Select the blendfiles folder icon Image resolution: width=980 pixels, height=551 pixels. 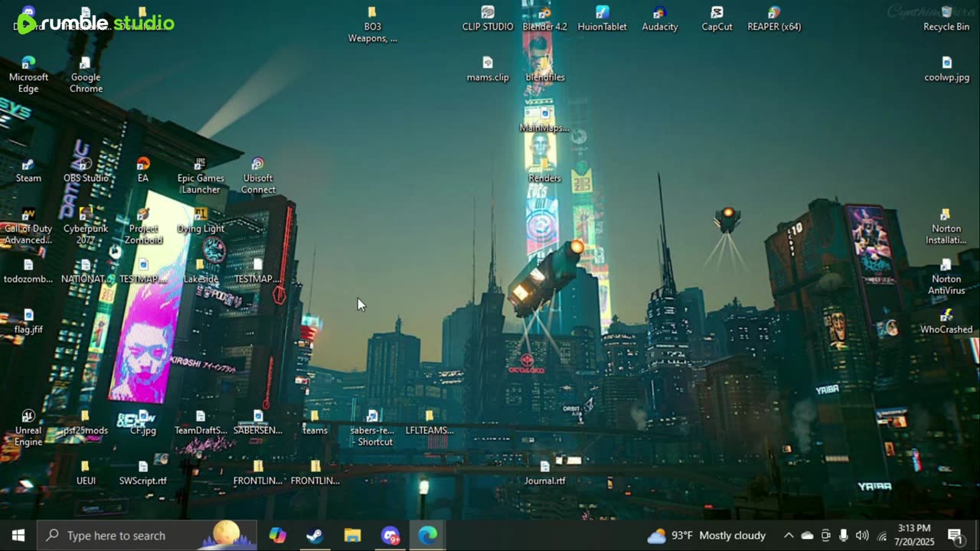click(545, 69)
